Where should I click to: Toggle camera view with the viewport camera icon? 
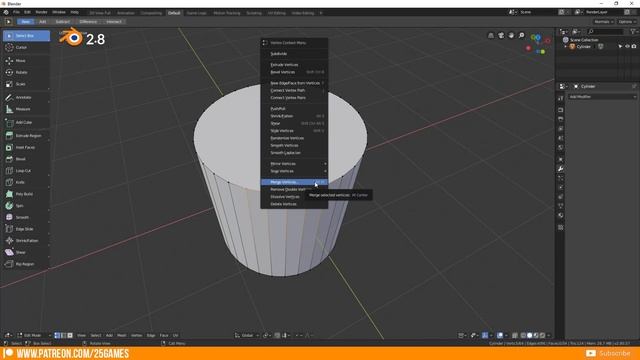(x=501, y=36)
